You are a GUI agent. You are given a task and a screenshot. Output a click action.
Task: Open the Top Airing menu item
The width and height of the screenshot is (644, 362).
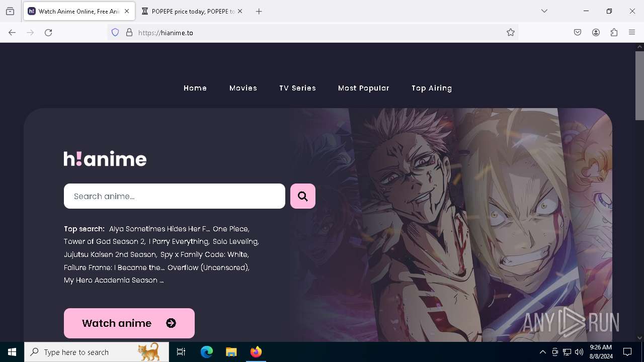point(432,88)
